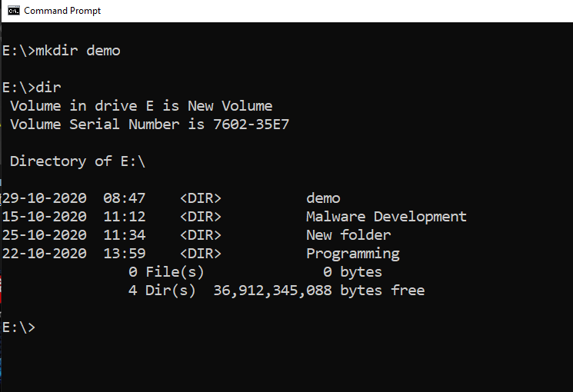Click the Programming directory entry

point(352,254)
